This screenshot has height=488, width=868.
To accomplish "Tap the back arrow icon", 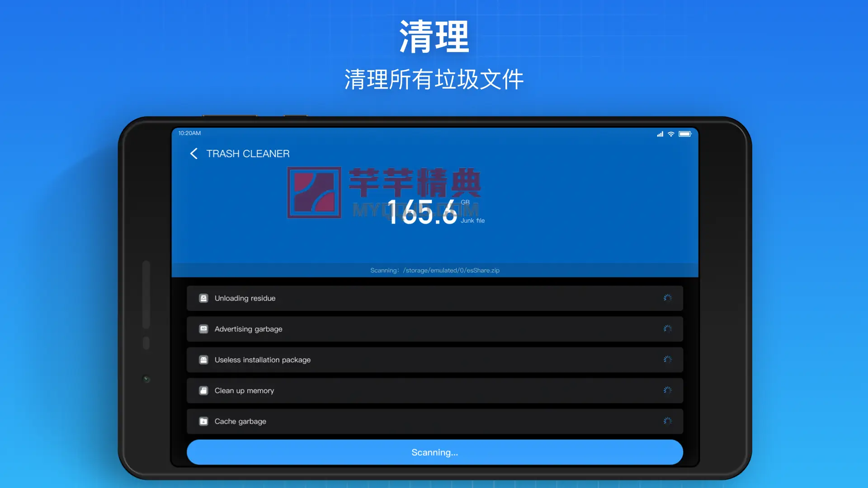I will [194, 154].
